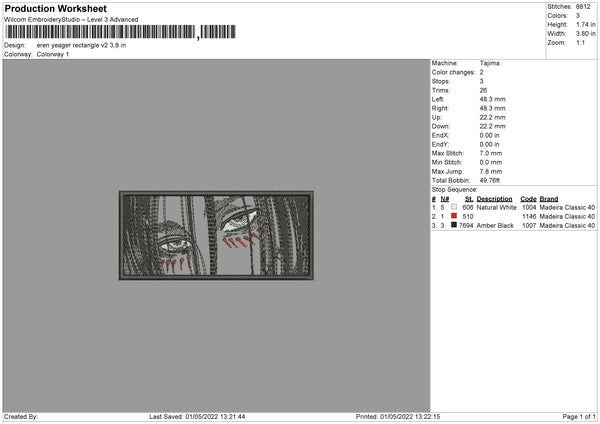The height and width of the screenshot is (424, 600).
Task: Click the thread code '1004'
Action: coord(529,207)
